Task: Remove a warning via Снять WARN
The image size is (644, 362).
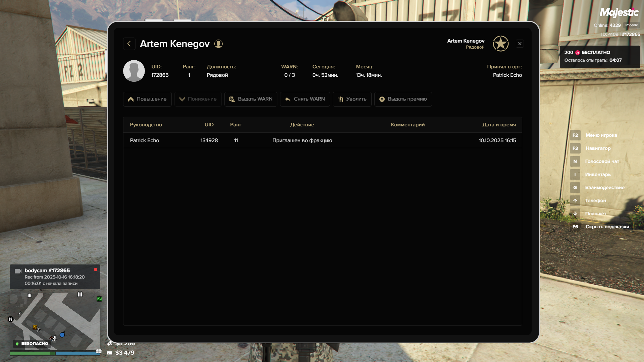Action: 305,99
